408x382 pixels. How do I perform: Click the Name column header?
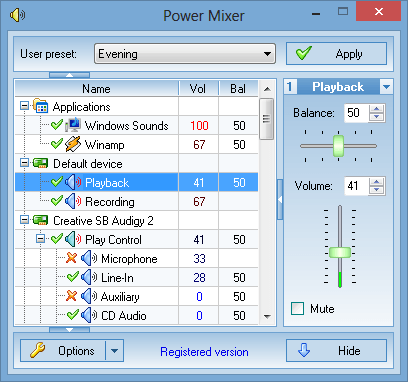pos(97,89)
